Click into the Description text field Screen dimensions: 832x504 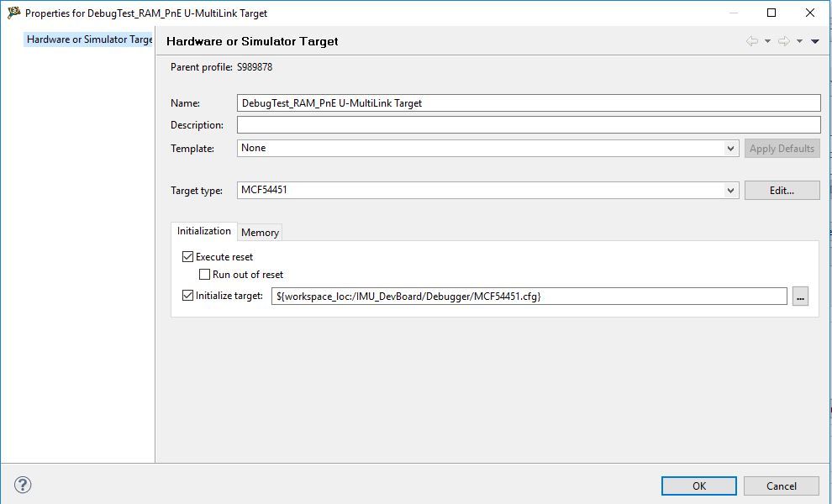[528, 125]
